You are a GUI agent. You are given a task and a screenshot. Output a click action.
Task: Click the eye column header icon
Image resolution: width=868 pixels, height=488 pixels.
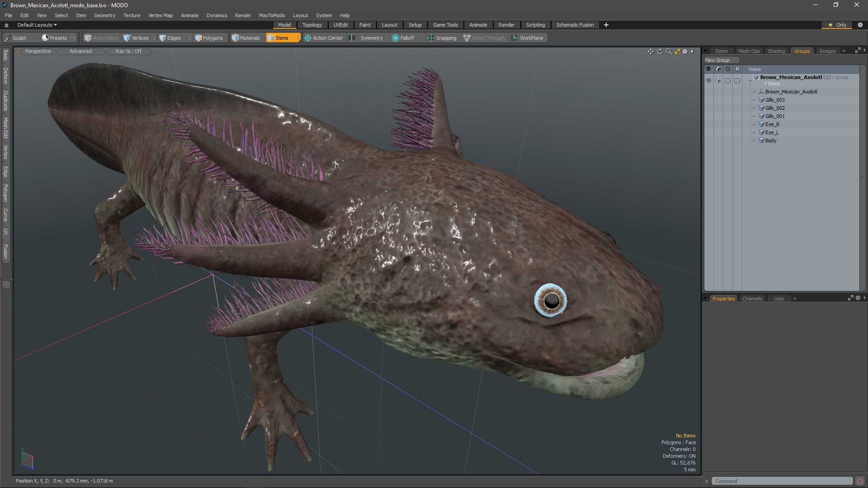[x=708, y=69]
